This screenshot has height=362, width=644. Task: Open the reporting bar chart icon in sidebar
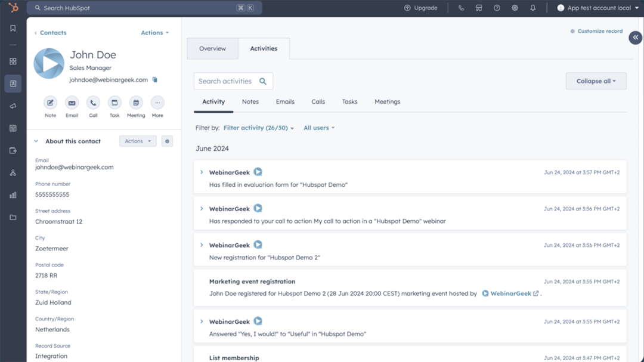coord(13,195)
